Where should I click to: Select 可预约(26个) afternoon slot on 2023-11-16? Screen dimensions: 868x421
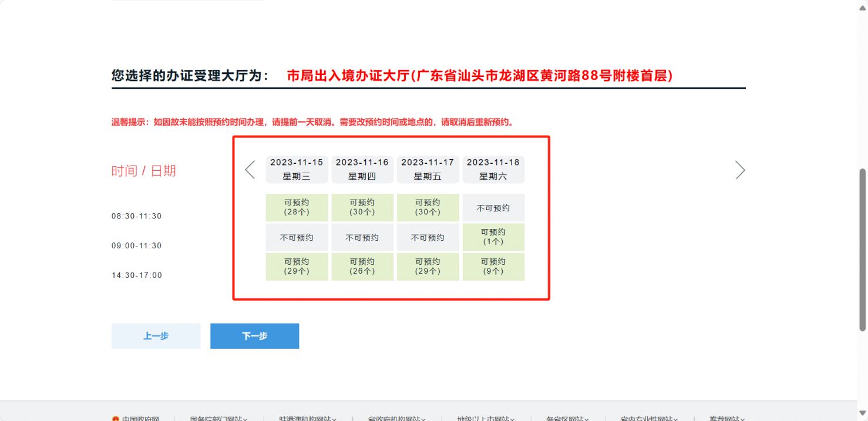tap(362, 266)
